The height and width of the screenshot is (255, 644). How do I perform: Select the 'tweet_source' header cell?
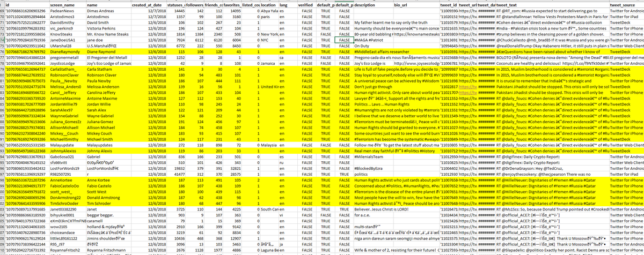coord(626,4)
